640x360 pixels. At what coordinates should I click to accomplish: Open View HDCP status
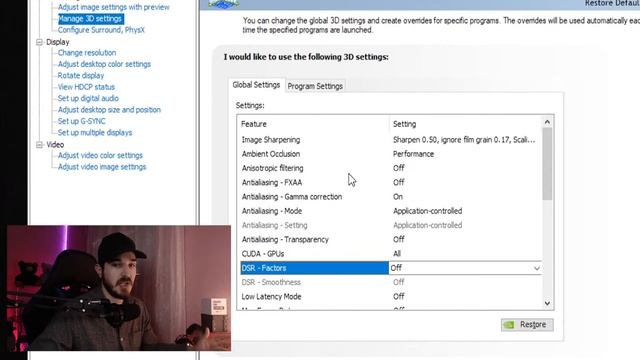click(x=86, y=87)
